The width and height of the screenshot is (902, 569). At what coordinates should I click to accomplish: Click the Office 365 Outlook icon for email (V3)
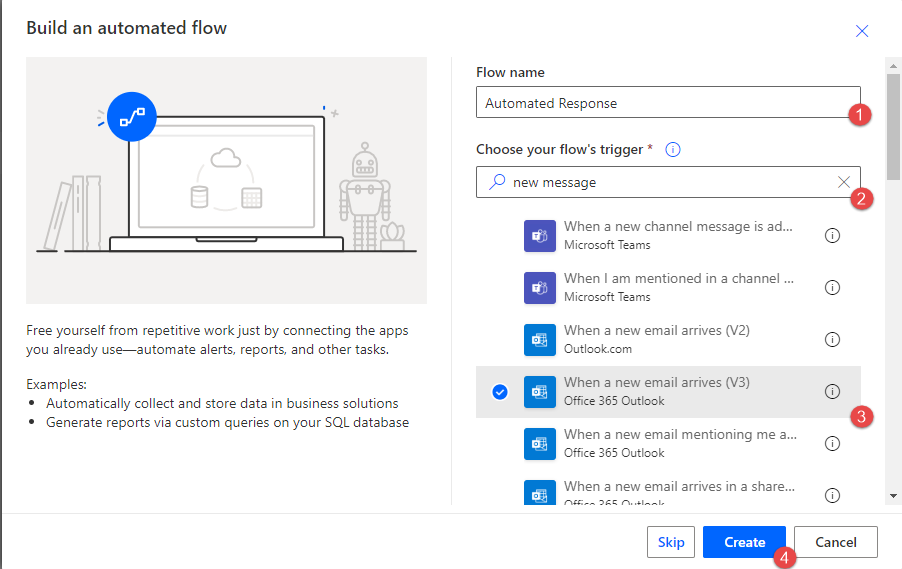[539, 392]
